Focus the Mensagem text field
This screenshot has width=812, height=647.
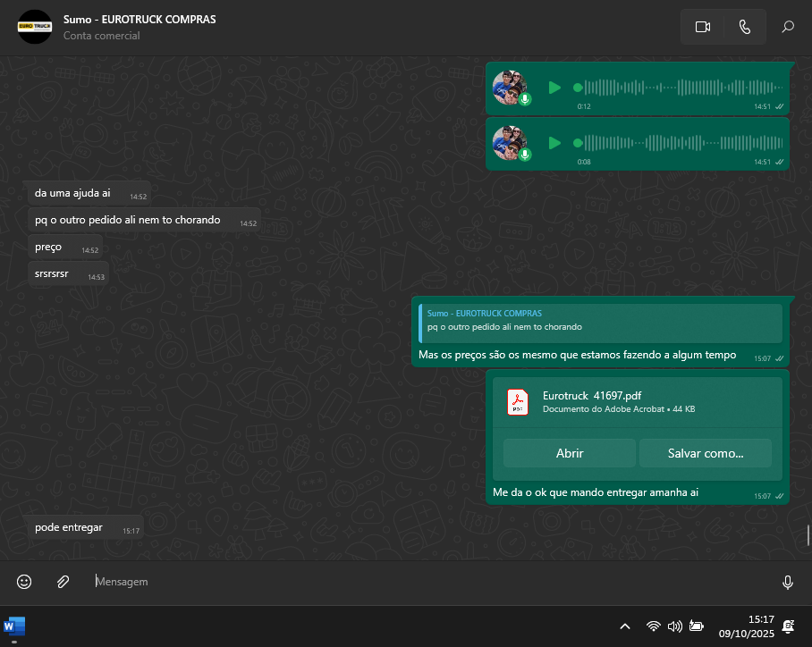(429, 582)
